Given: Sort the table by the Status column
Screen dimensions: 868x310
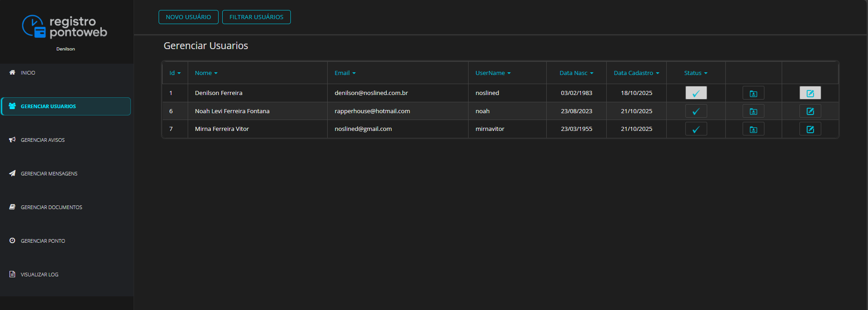Looking at the screenshot, I should click(695, 73).
